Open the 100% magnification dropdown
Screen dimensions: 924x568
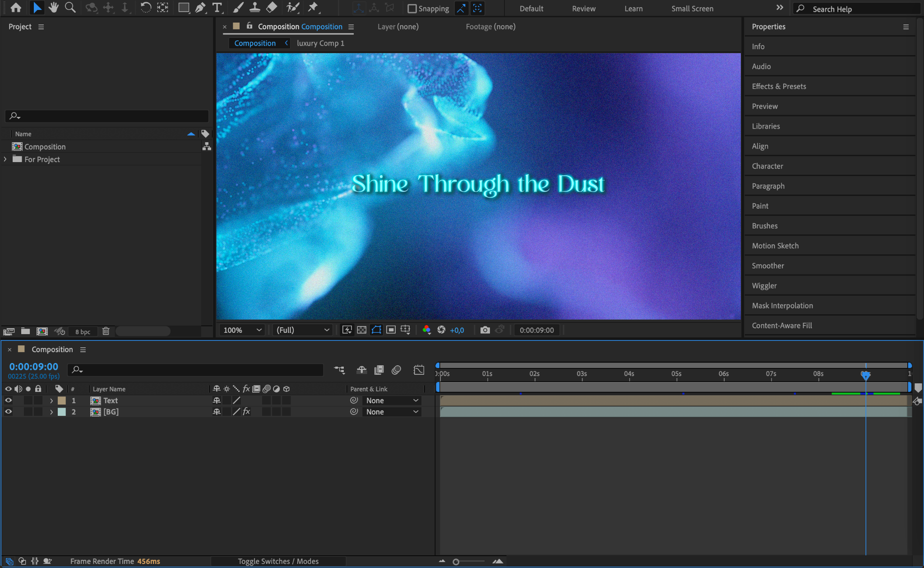point(242,330)
